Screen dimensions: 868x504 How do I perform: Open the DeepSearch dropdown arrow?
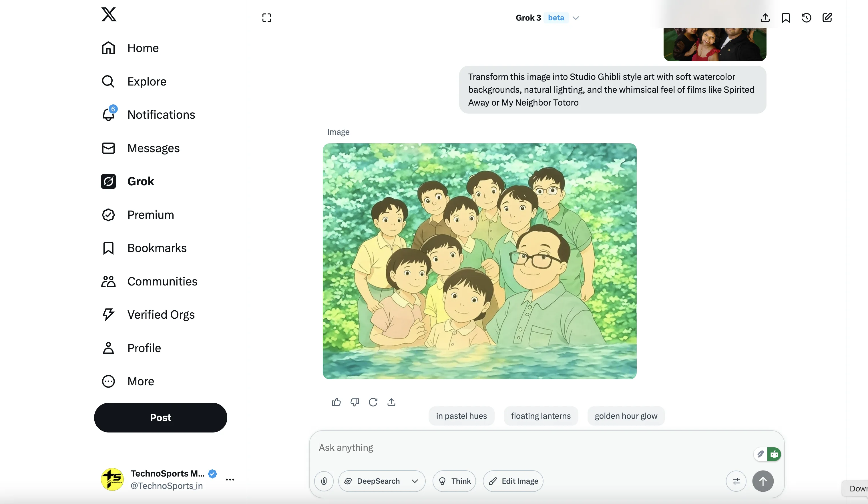[x=415, y=481]
